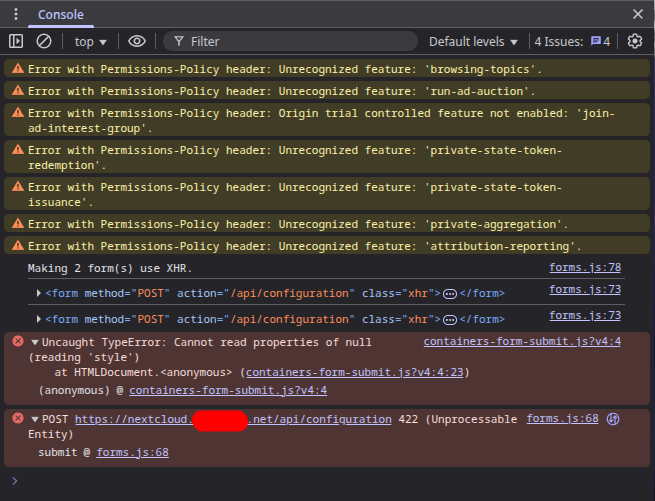655x501 pixels.
Task: Click the issues message icon
Action: 596,41
